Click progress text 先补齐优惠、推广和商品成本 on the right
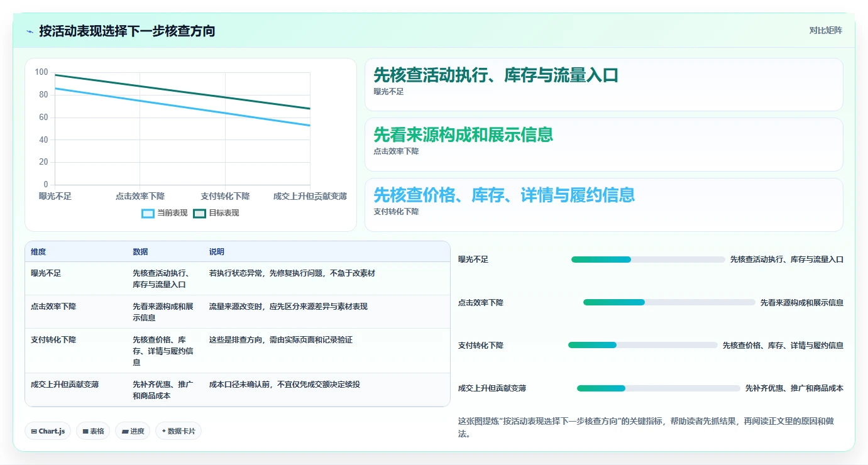This screenshot has height=465, width=868. click(x=794, y=388)
